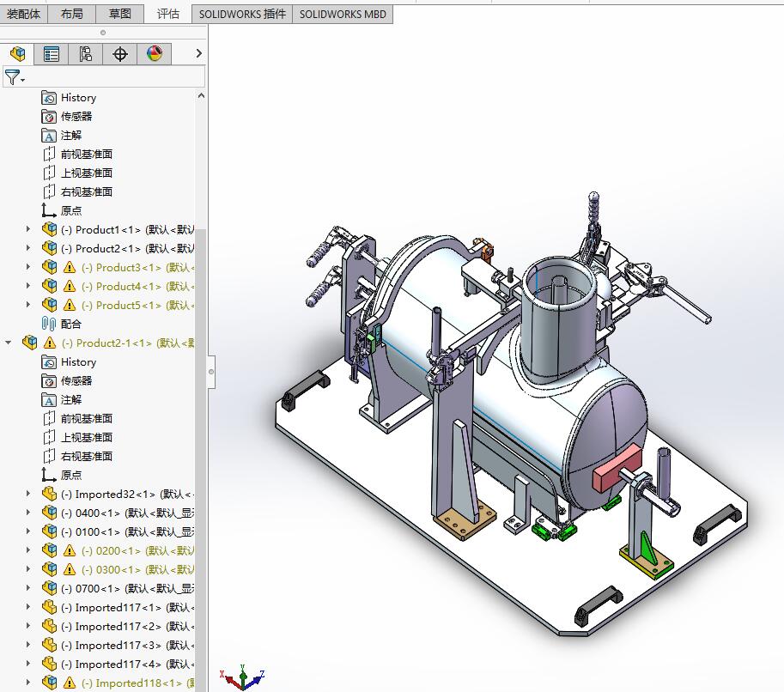Switch to the 评估 tab

[x=168, y=14]
